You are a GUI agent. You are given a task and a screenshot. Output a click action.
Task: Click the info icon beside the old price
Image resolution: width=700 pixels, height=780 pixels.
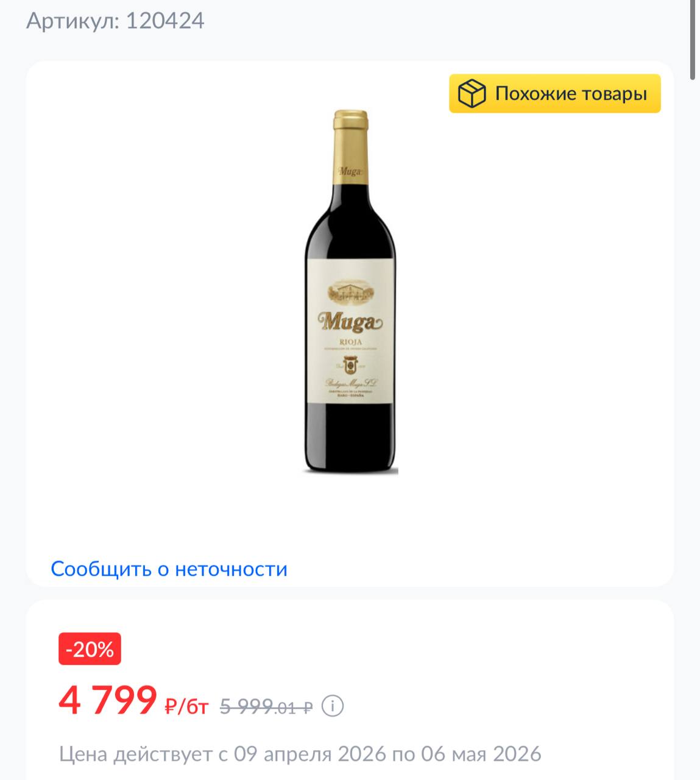[x=333, y=706]
